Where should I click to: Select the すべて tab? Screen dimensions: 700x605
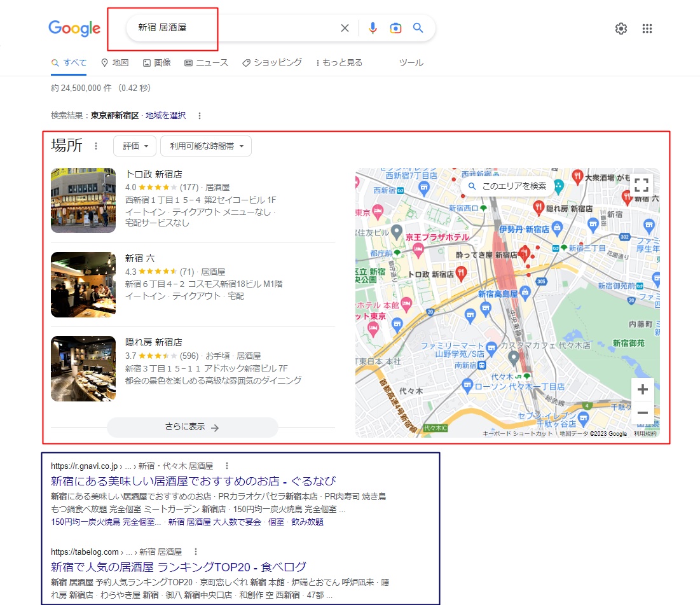[69, 63]
